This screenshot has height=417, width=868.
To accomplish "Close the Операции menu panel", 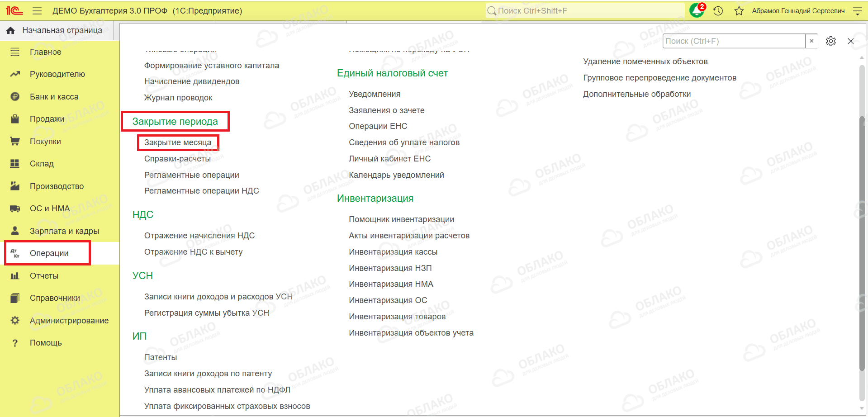I will 851,41.
